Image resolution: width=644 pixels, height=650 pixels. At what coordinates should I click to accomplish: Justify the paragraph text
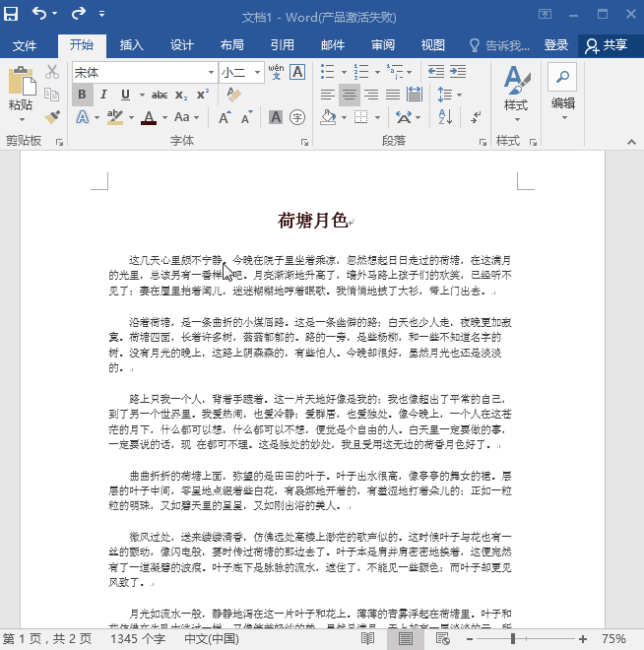pyautogui.click(x=393, y=95)
